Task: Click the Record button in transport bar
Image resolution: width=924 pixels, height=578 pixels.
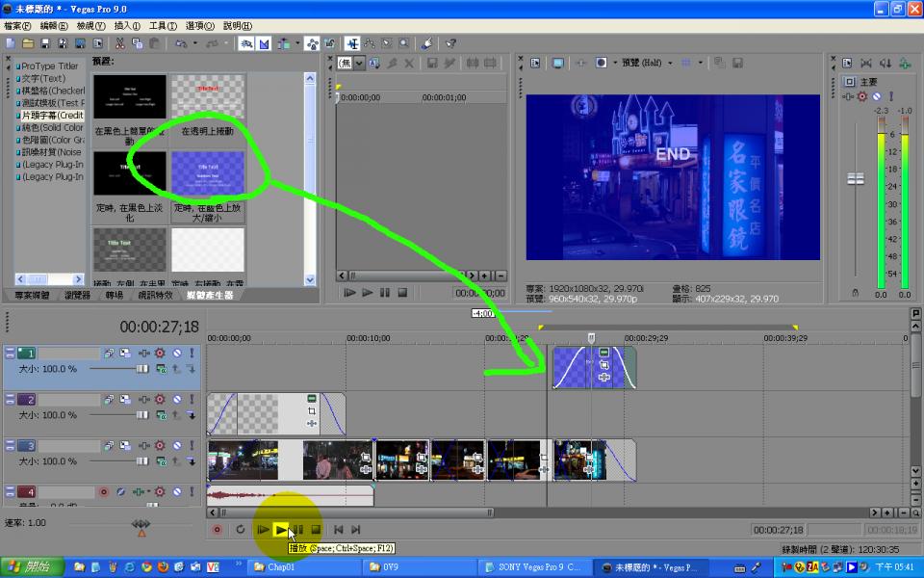Action: pos(217,530)
